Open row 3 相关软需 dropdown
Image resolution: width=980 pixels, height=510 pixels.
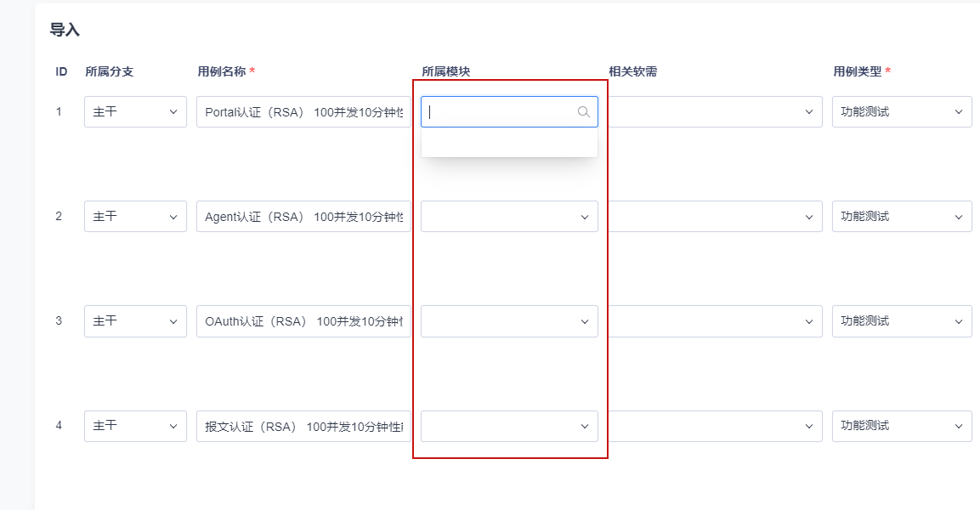pyautogui.click(x=714, y=321)
